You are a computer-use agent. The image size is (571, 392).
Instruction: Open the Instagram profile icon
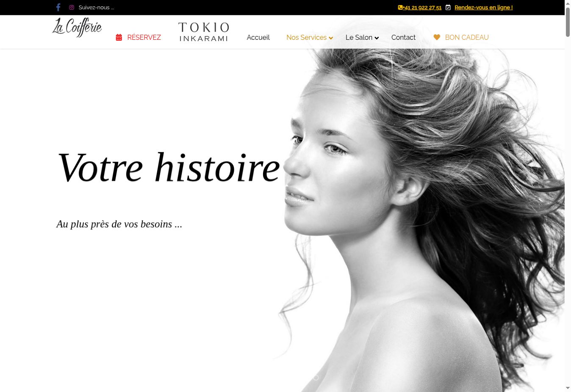point(72,8)
